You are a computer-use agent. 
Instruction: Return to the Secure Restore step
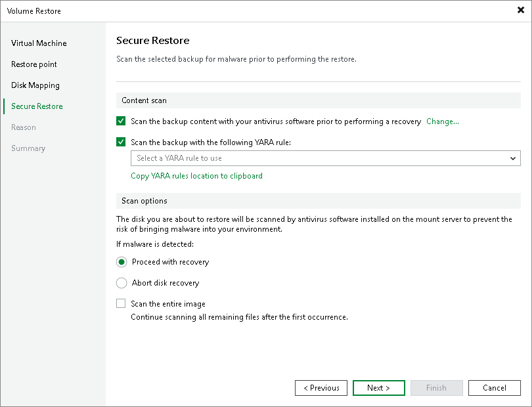36,106
